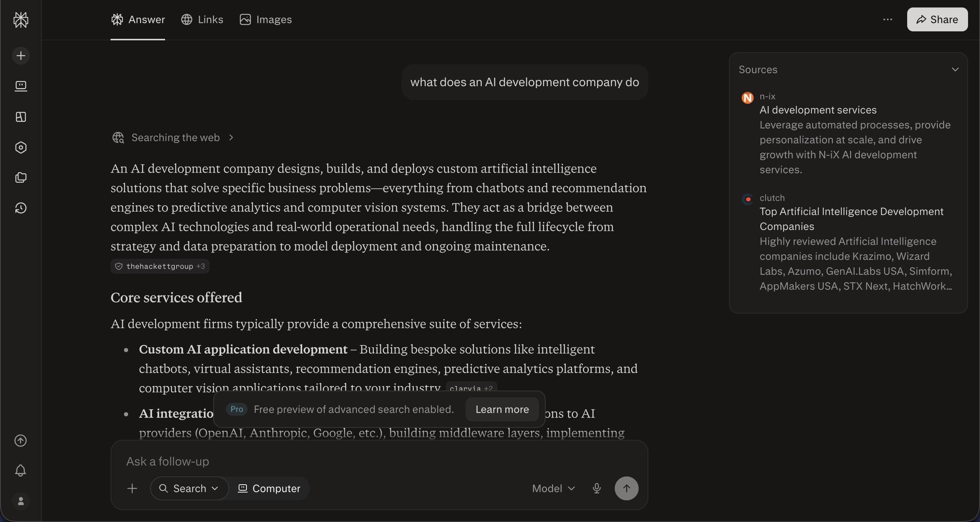Start a new thread with plus icon
This screenshot has height=522, width=980.
(21, 56)
